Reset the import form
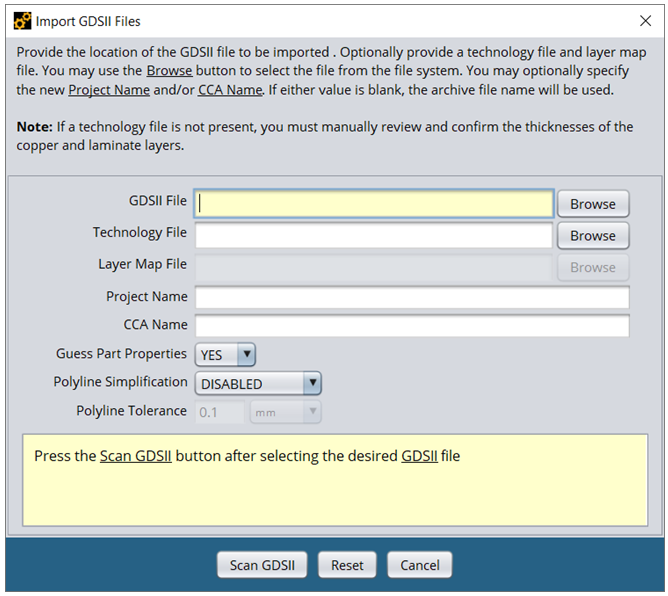 click(347, 565)
